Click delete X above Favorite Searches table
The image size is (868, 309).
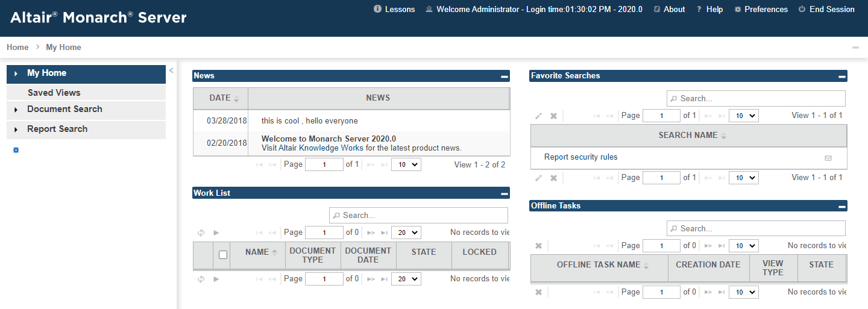click(x=553, y=116)
